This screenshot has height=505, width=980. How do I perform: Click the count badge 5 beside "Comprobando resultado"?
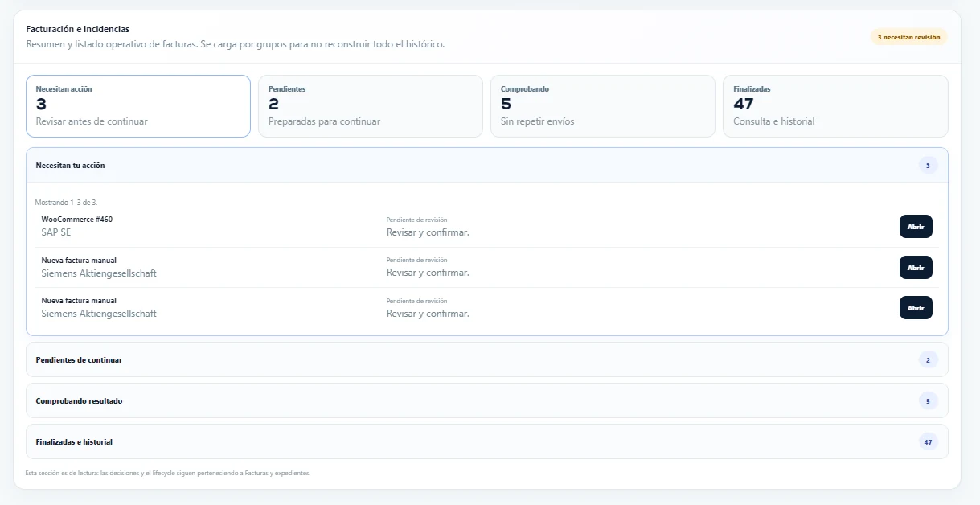(x=928, y=400)
